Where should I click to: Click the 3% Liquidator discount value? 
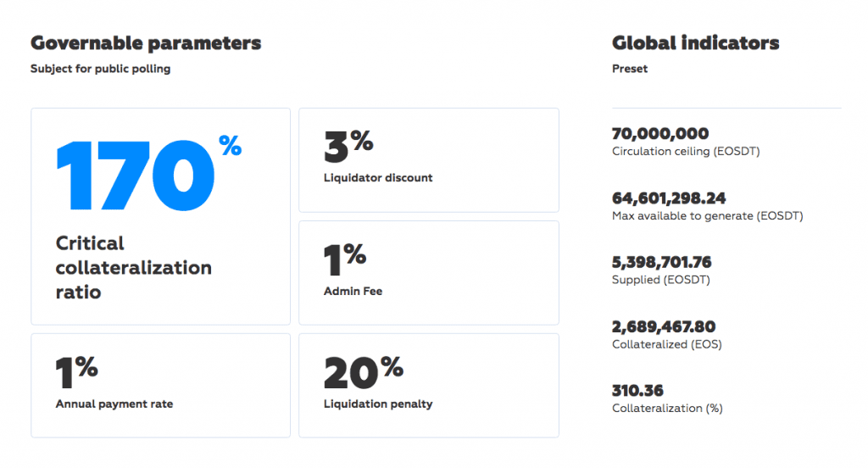[348, 146]
